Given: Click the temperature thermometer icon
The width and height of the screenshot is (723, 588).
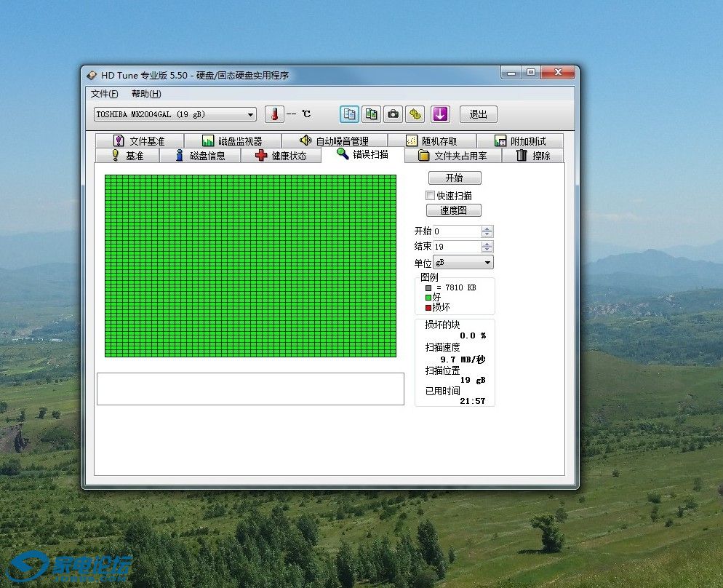Looking at the screenshot, I should tap(274, 114).
